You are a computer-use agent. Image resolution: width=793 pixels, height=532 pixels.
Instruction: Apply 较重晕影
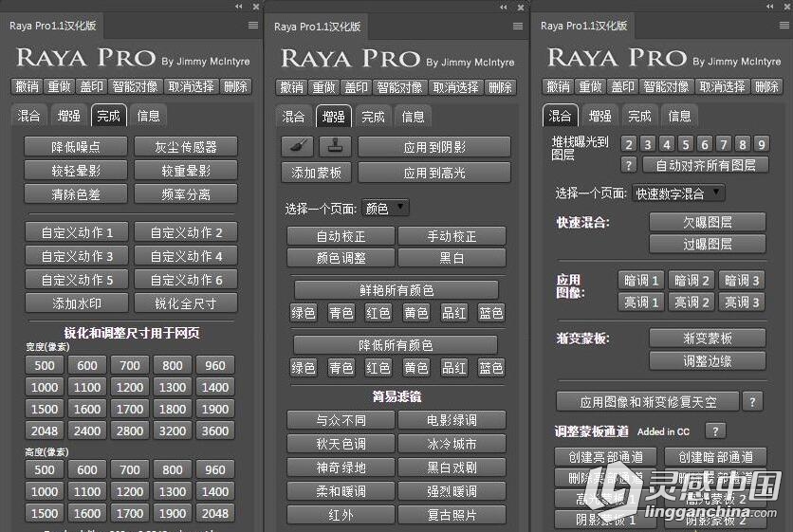(186, 171)
